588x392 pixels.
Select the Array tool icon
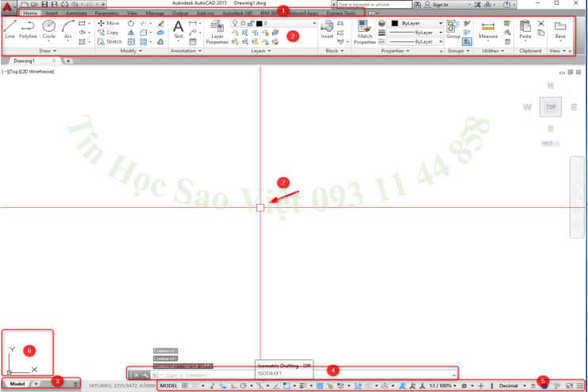(x=144, y=41)
